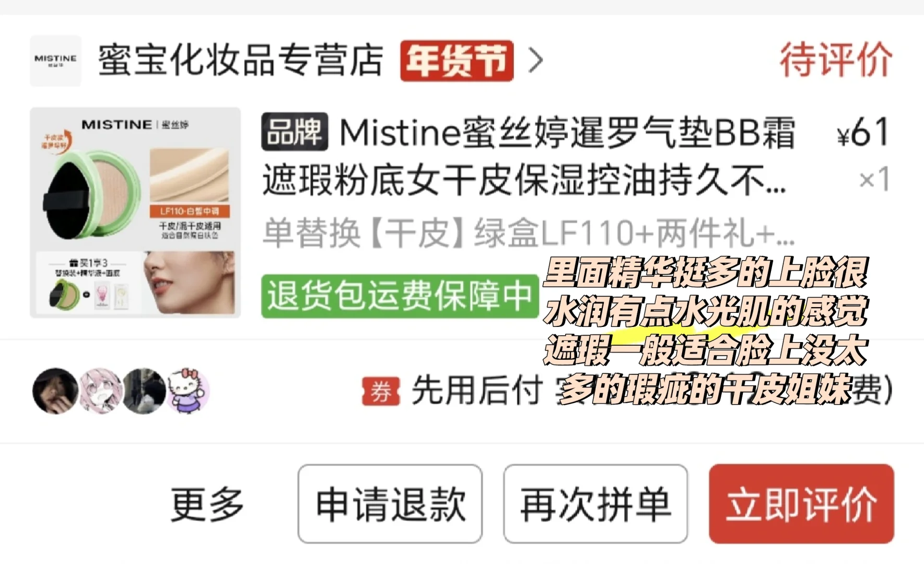Image resolution: width=924 pixels, height=564 pixels.
Task: Tap the third dark photo avatar
Action: tap(144, 391)
